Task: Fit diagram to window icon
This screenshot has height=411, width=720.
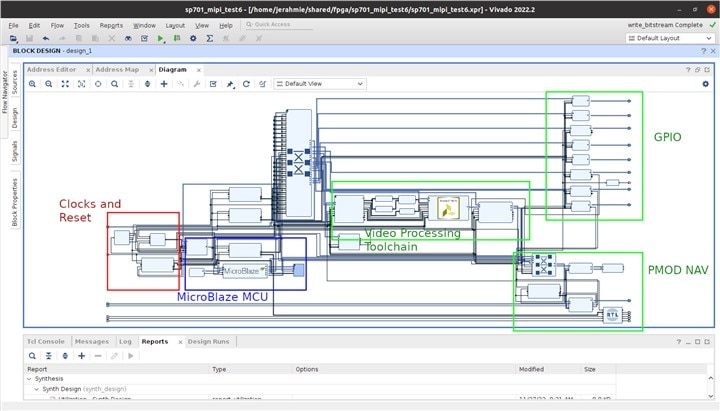Action: [65, 84]
